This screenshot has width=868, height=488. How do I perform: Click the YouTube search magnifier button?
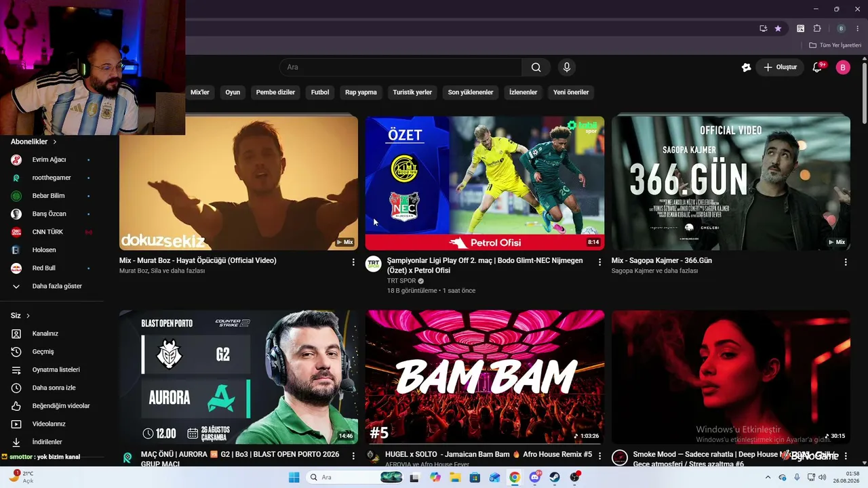point(536,67)
